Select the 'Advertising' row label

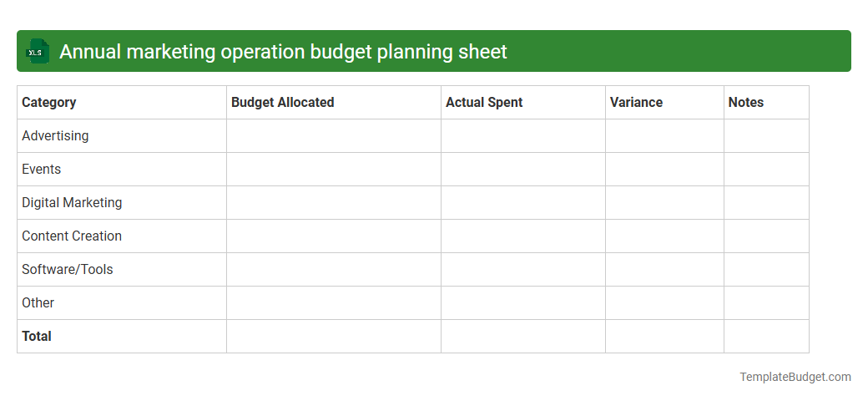pos(55,135)
